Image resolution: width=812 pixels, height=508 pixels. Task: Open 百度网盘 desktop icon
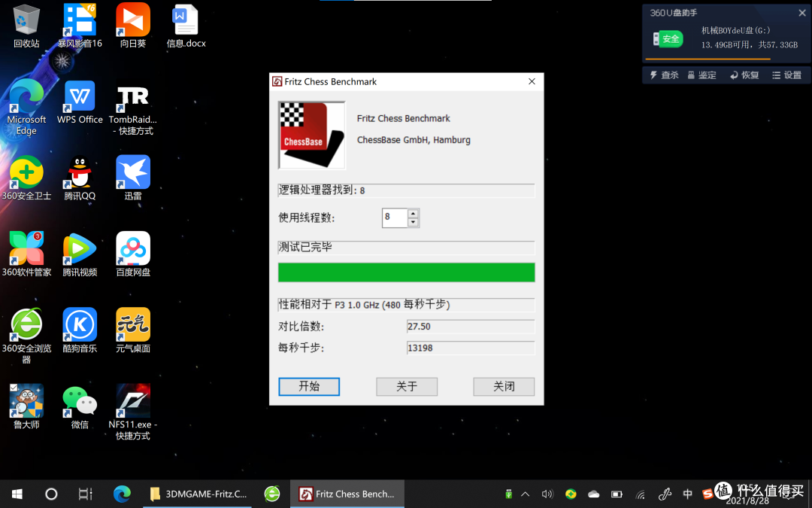(133, 254)
